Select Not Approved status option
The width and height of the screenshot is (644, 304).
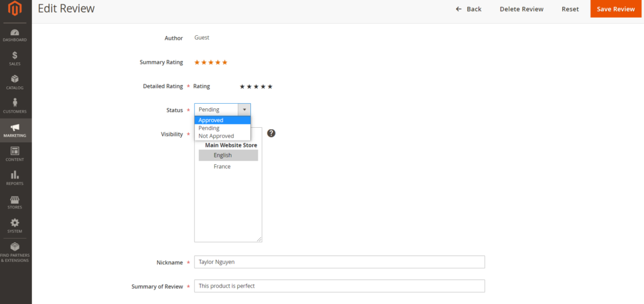[222, 136]
